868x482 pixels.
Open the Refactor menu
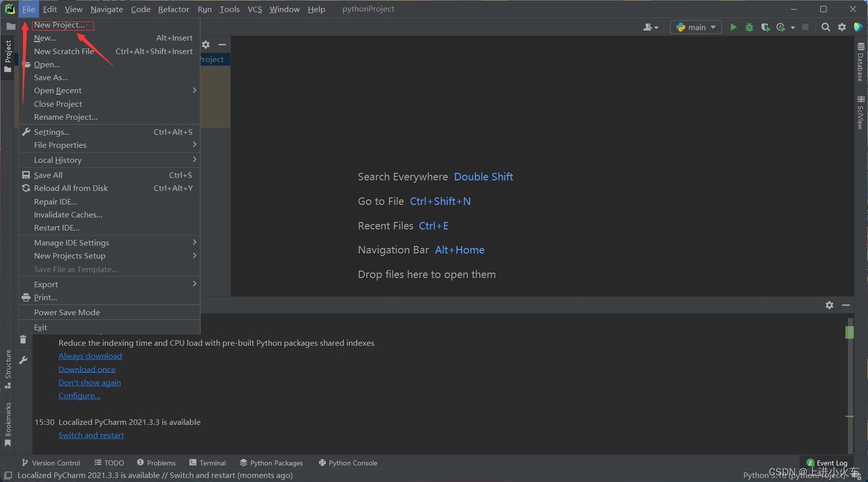173,9
